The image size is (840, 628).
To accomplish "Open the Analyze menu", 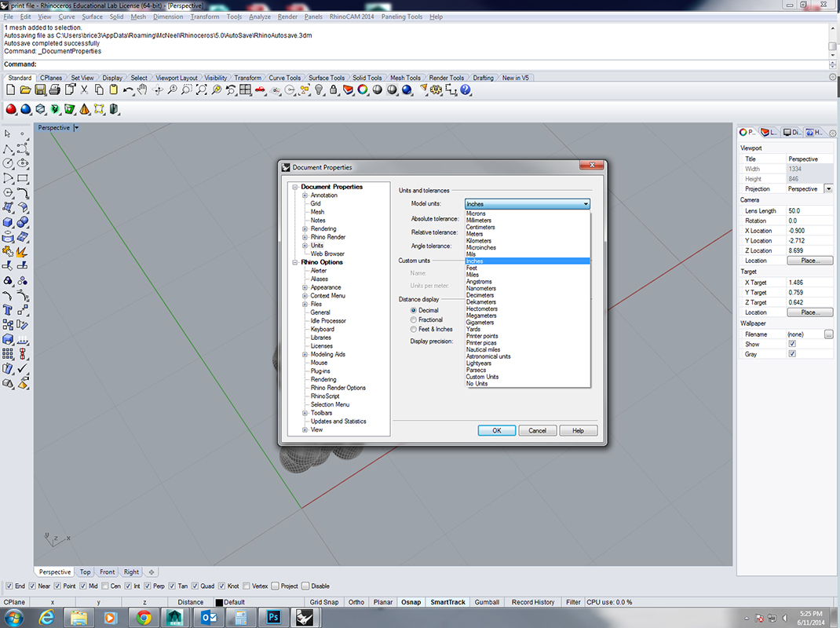I will (260, 16).
